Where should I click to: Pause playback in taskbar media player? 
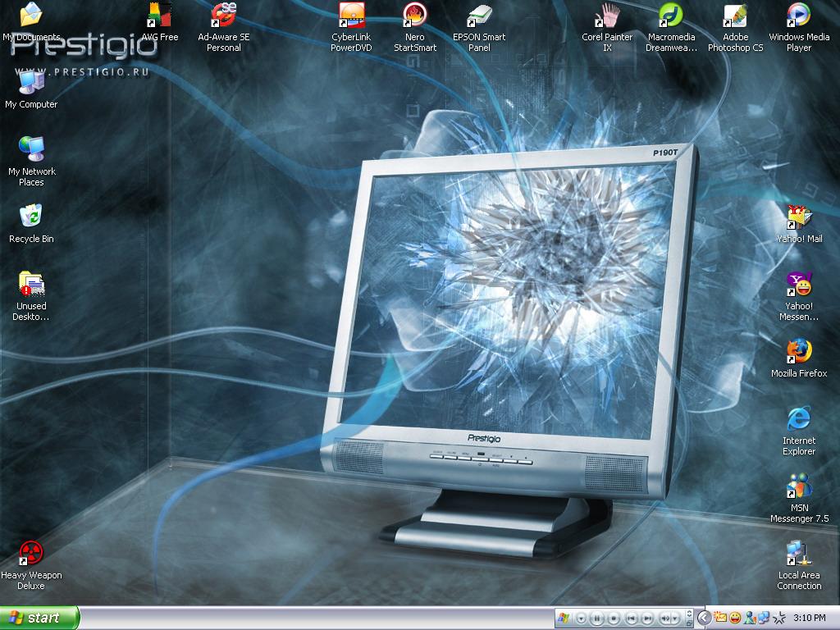pyautogui.click(x=597, y=619)
